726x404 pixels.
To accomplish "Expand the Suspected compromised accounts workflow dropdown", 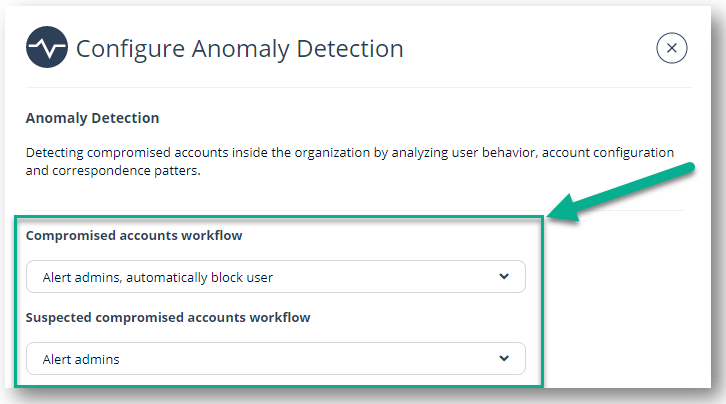I will (275, 359).
